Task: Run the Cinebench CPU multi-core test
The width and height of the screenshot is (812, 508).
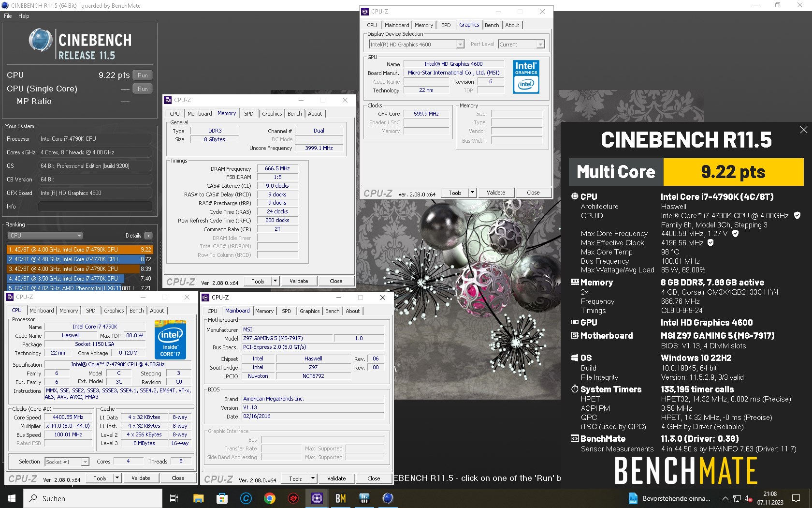Action: point(143,75)
